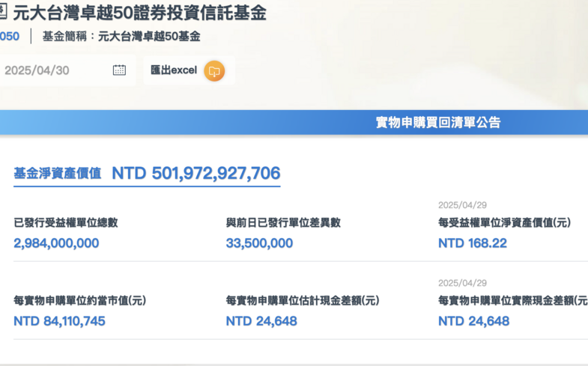Click the 已發行受益權單位總數 label

65,222
